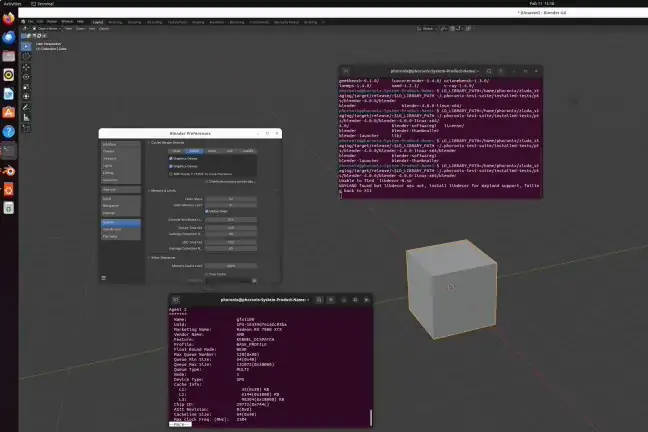
Task: Switch to the Sculpting workspace tab
Action: pos(134,22)
